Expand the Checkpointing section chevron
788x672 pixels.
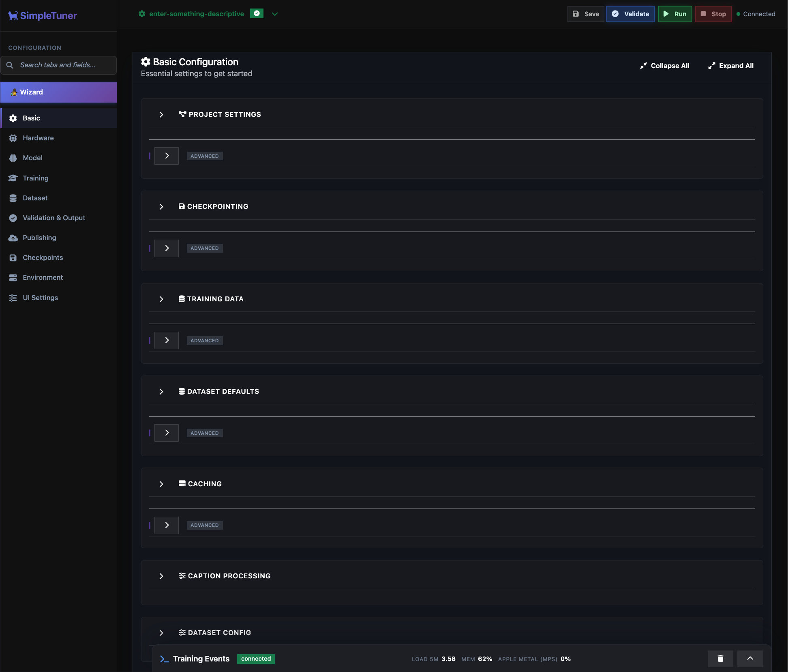click(x=161, y=207)
